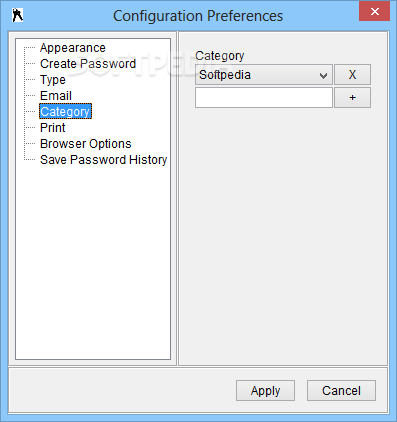Click the application icon in the title bar
Screen dimensions: 397x422
(18, 15)
